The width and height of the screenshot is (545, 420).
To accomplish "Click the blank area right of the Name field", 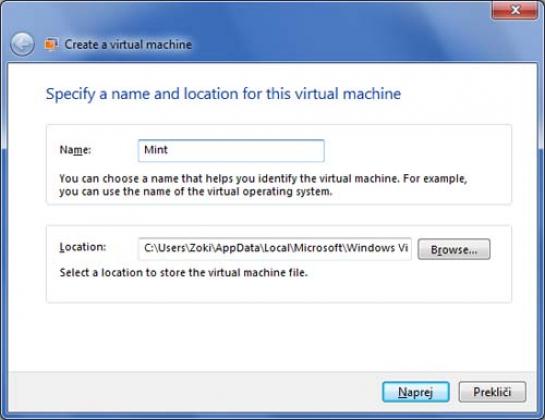I will coord(417,151).
